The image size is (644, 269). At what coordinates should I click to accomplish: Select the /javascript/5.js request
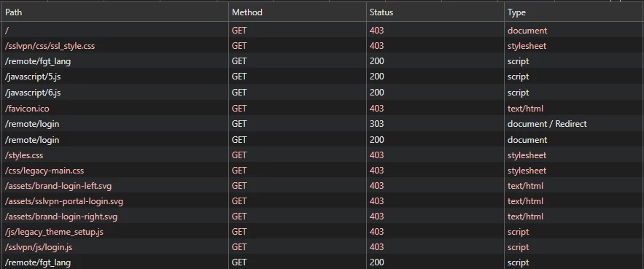click(x=322, y=77)
